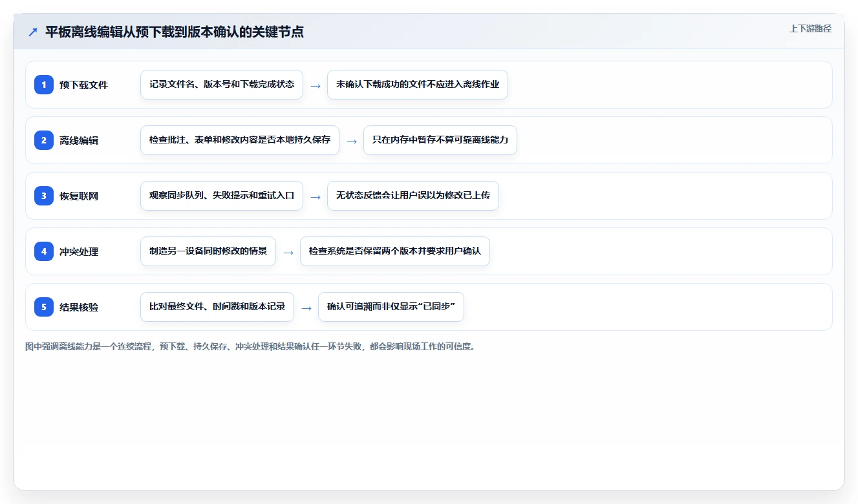Click the arrow in the 恢复联网 row

tap(316, 196)
